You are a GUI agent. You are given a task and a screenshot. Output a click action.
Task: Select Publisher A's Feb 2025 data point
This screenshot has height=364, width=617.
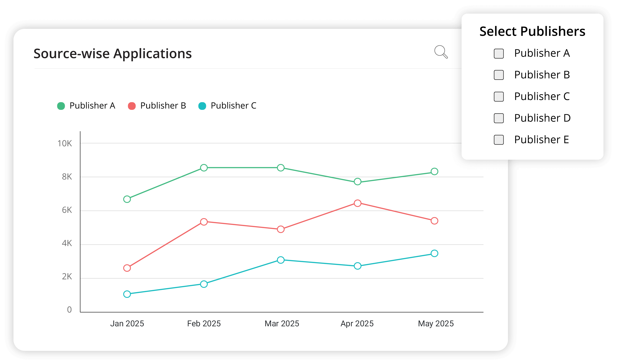point(204,168)
